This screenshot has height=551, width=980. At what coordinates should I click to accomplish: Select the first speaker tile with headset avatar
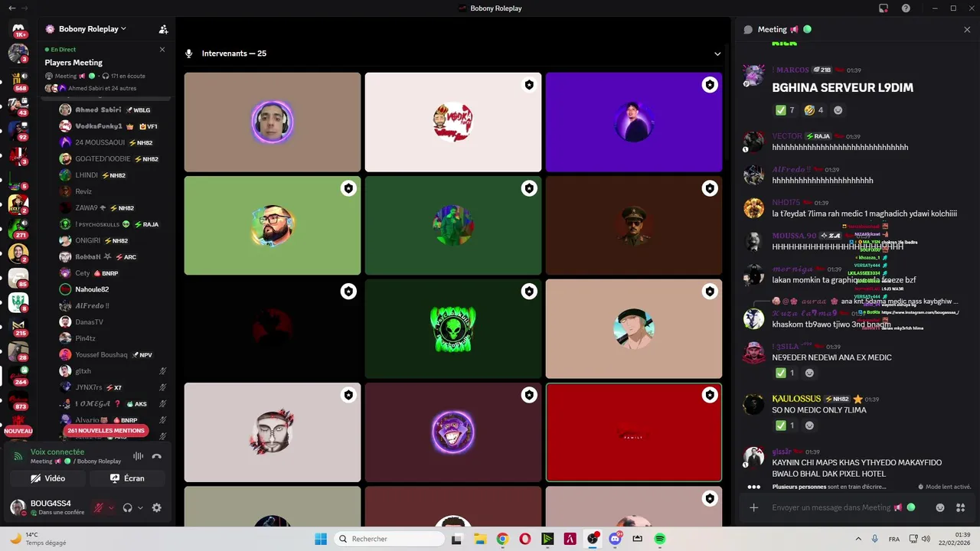(273, 122)
